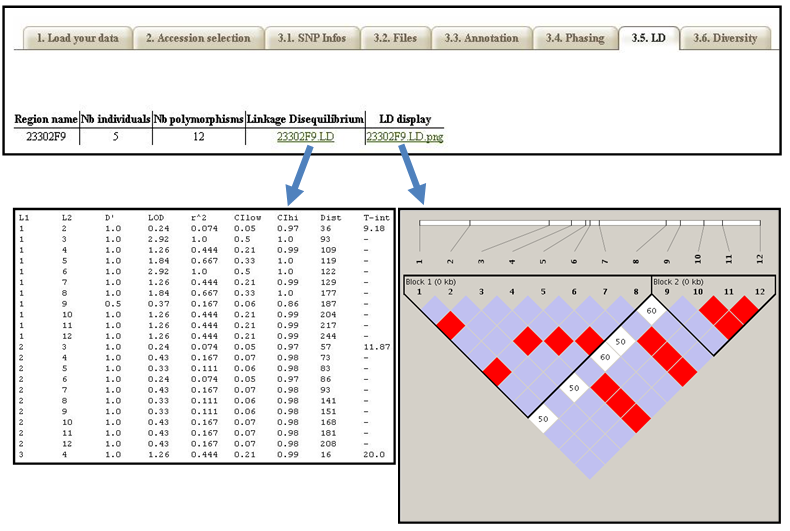Switch to the '3.4. Phasing' tab

pyautogui.click(x=575, y=38)
